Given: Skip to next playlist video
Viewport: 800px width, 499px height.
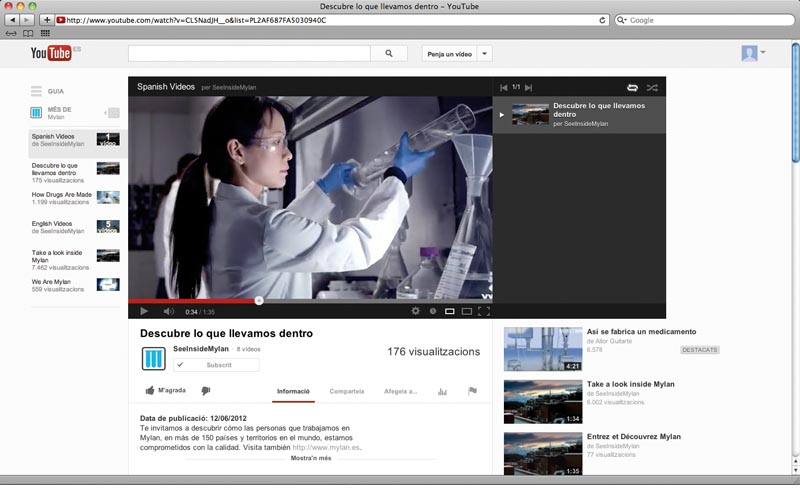Looking at the screenshot, I should pyautogui.click(x=529, y=88).
